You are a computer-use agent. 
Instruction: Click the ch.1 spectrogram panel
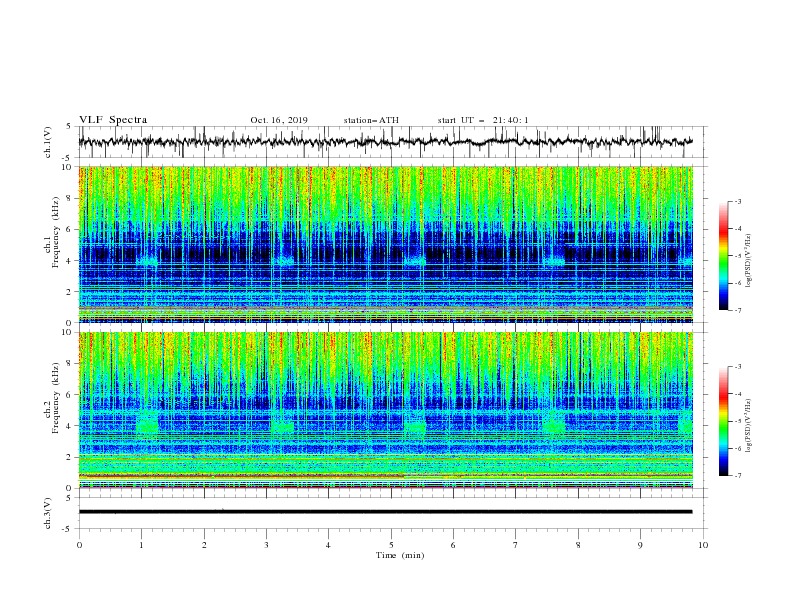point(385,244)
